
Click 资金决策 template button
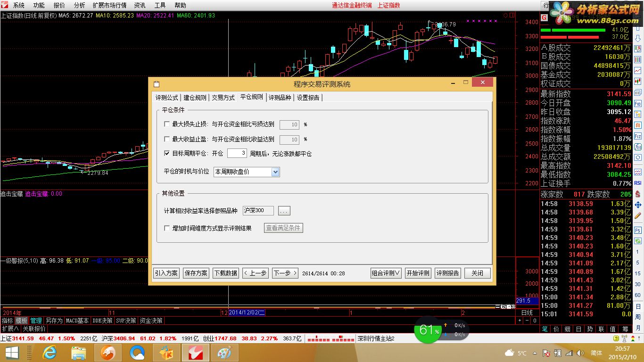tap(151, 321)
